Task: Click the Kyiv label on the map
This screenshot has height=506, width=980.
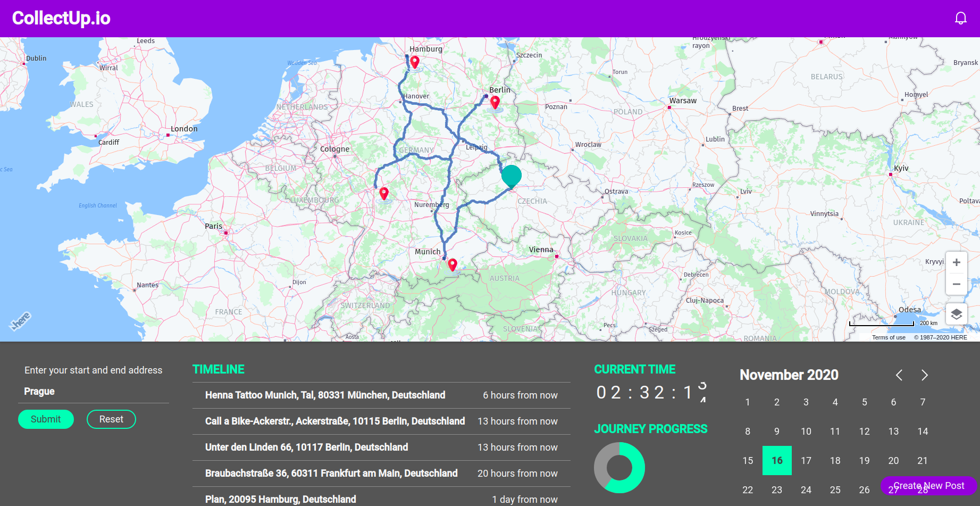Action: click(x=901, y=168)
